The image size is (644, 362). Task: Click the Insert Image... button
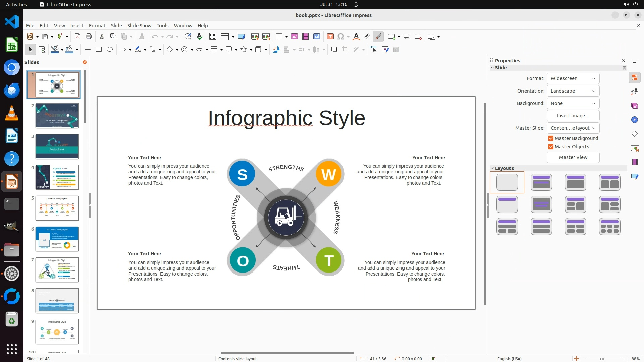click(573, 116)
